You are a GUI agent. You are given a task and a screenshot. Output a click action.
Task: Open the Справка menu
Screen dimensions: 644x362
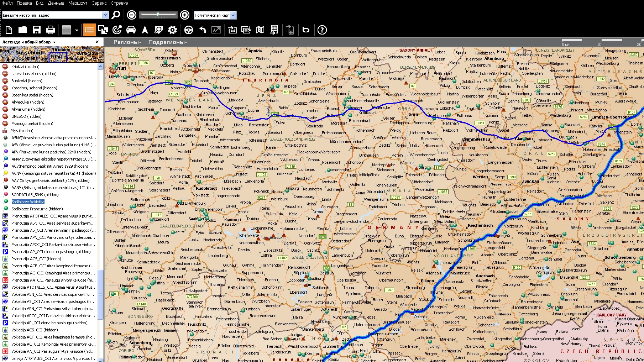click(x=119, y=3)
